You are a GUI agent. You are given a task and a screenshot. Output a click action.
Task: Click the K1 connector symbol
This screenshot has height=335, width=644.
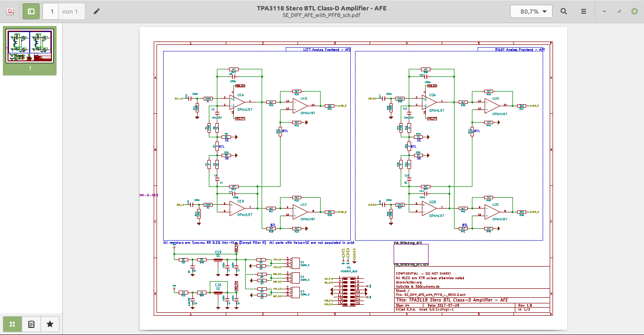coord(295,263)
